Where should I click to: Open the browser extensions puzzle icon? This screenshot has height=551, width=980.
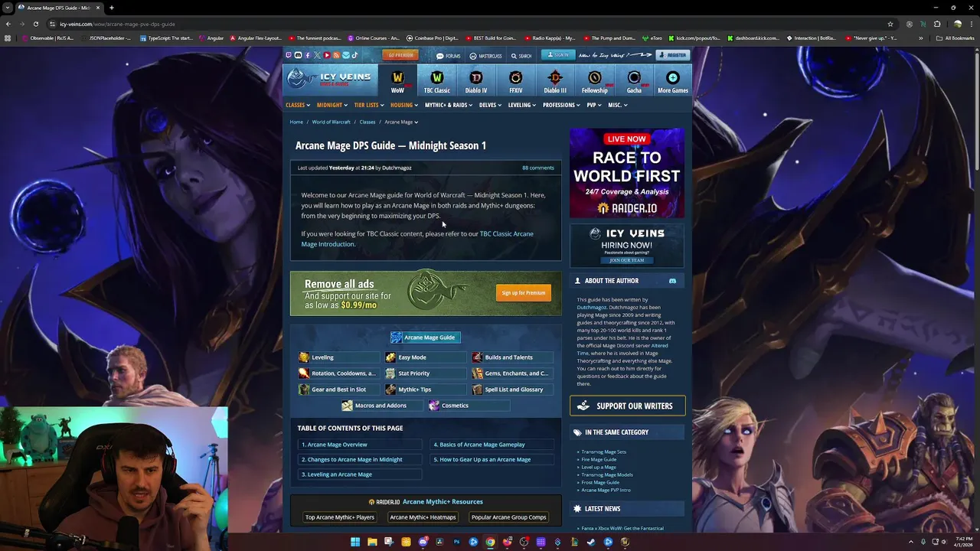coord(937,24)
